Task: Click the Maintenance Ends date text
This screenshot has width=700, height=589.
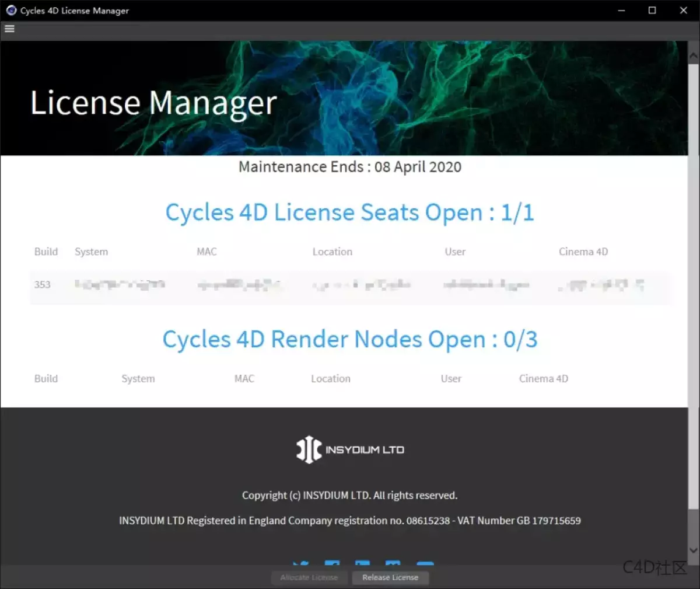Action: coord(349,167)
